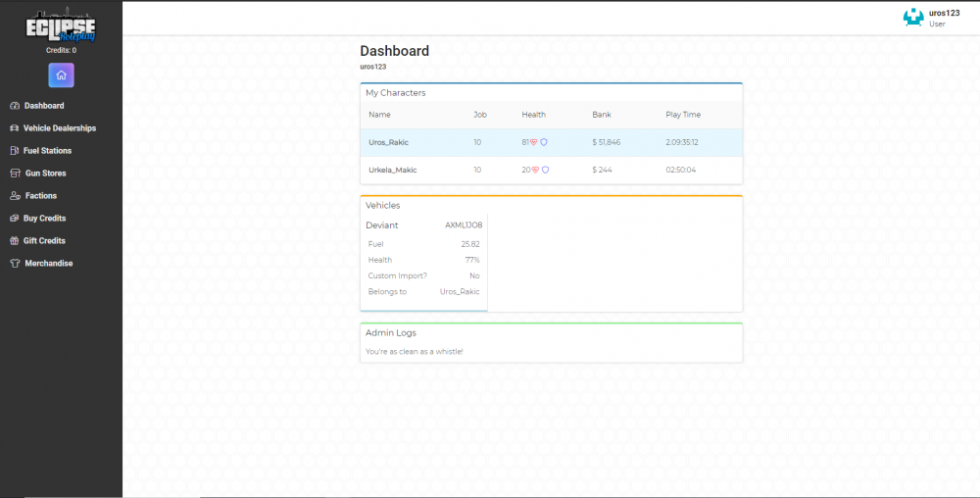Click the Merchandise t-shirt icon
Screen dimensions: 980x498
coord(15,263)
